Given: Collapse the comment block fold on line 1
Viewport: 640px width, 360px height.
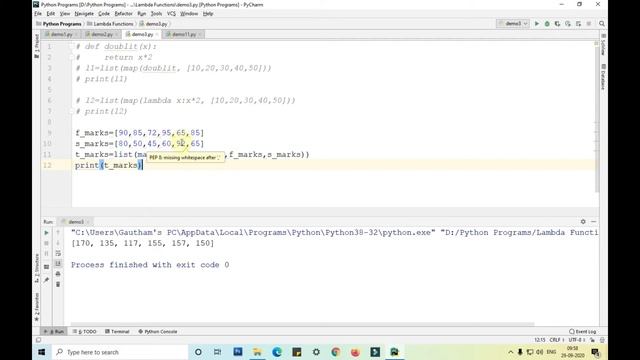Looking at the screenshot, I should [x=71, y=47].
